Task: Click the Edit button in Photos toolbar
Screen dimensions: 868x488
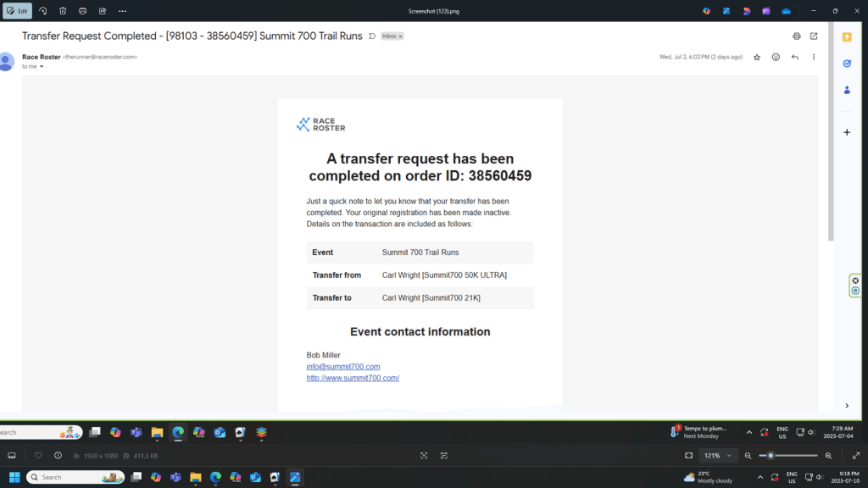Action: [x=17, y=11]
